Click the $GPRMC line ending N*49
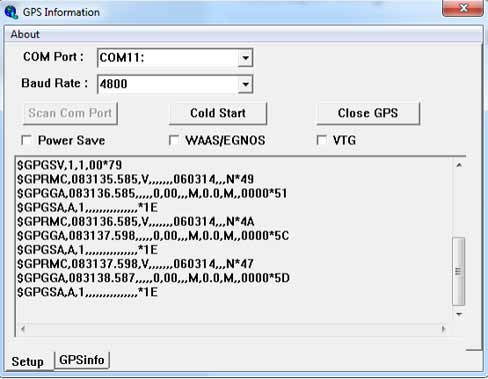The height and width of the screenshot is (379, 488). [135, 179]
